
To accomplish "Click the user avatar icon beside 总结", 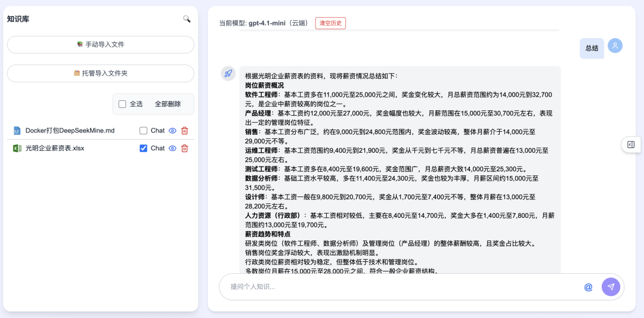I will pyautogui.click(x=615, y=45).
